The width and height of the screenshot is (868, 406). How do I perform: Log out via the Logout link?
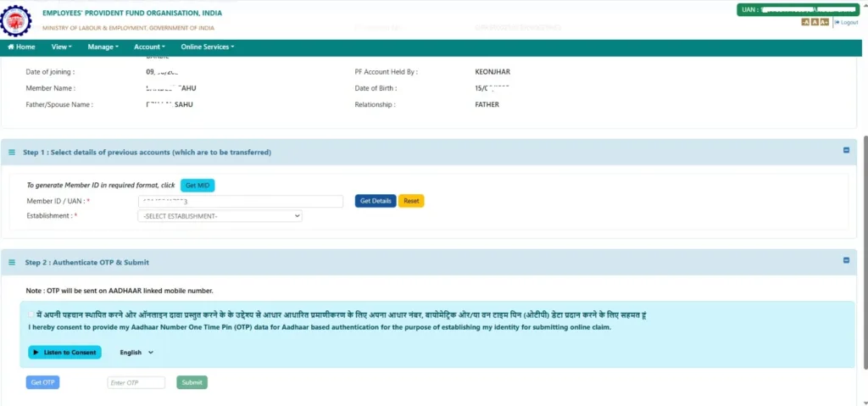coord(847,22)
